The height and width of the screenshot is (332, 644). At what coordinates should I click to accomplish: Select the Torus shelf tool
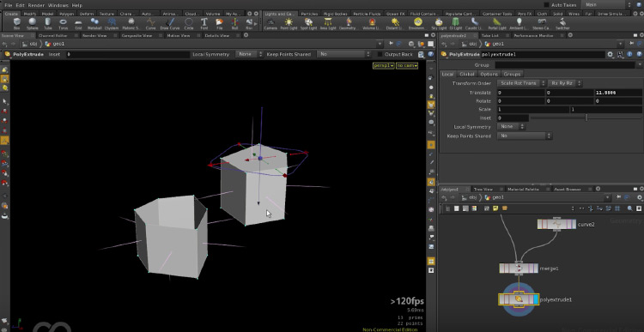pos(64,24)
